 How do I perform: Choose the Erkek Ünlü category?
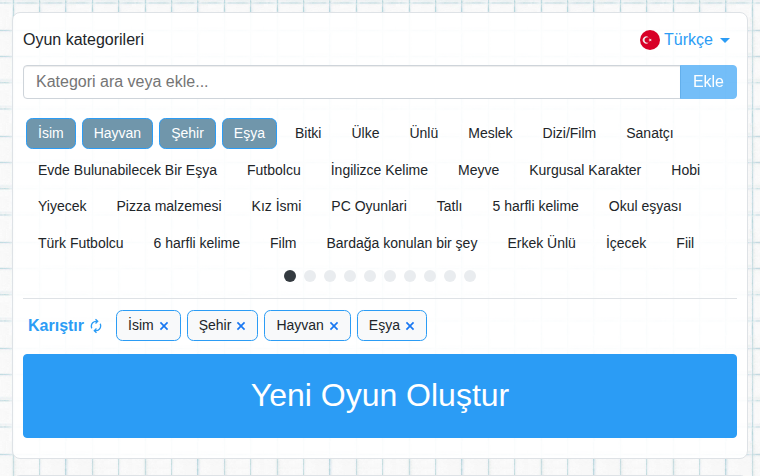click(x=541, y=243)
